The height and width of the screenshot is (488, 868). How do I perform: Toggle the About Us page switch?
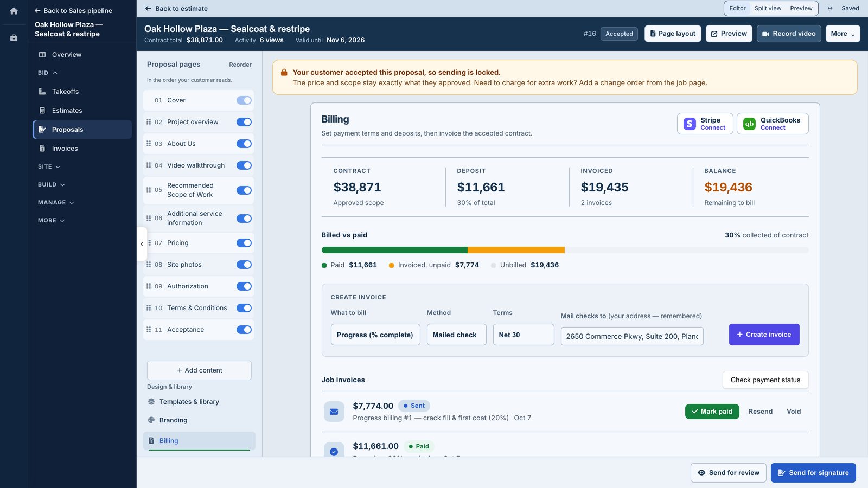click(x=244, y=144)
